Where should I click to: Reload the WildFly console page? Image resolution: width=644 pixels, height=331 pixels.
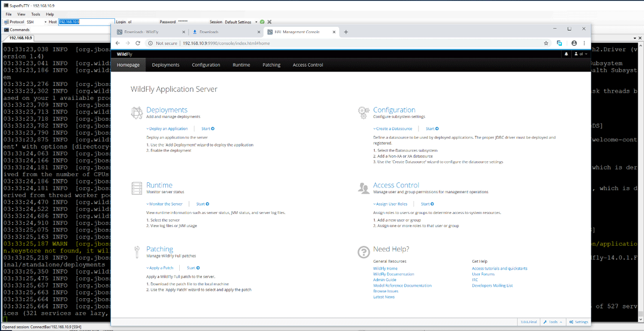tap(138, 43)
